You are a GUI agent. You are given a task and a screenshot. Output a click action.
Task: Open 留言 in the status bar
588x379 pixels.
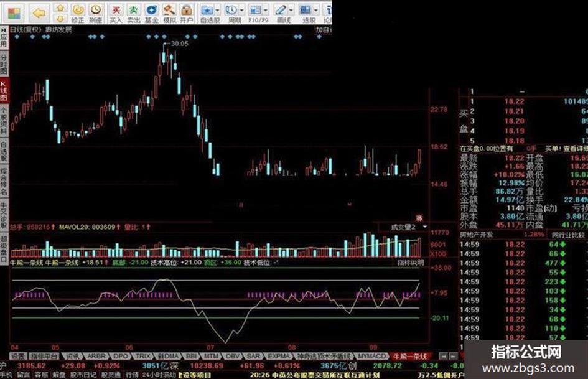[x=23, y=375]
